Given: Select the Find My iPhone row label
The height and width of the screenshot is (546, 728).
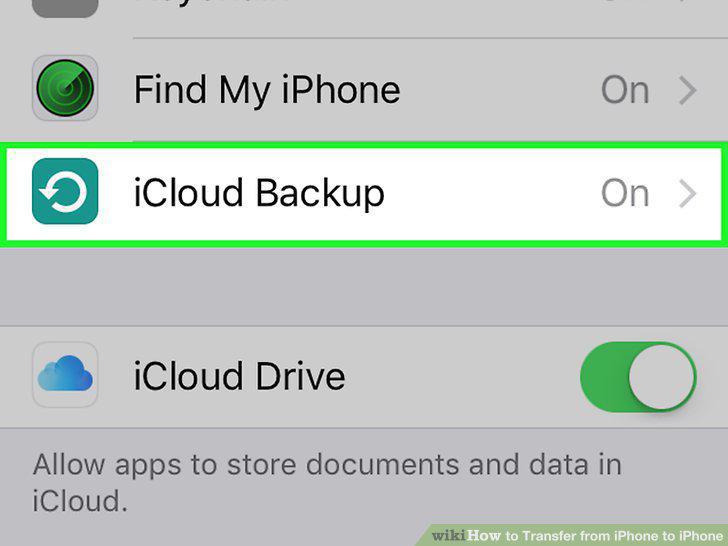Looking at the screenshot, I should tap(267, 91).
